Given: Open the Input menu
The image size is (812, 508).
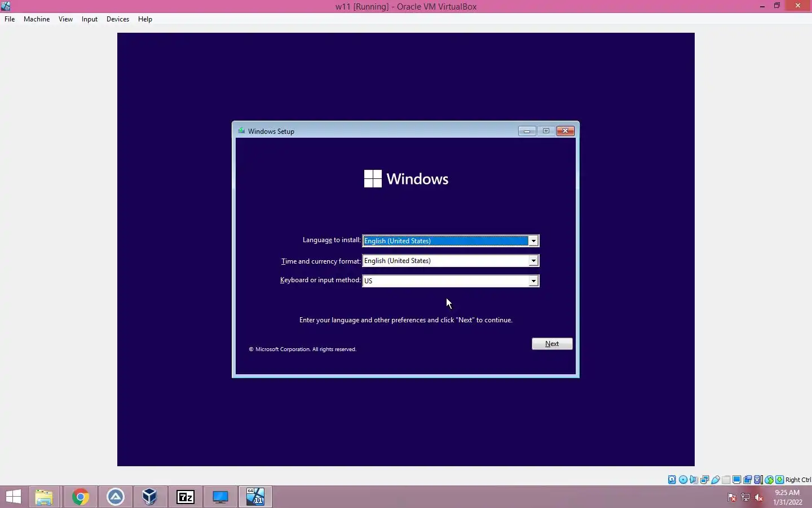Looking at the screenshot, I should pyautogui.click(x=90, y=19).
